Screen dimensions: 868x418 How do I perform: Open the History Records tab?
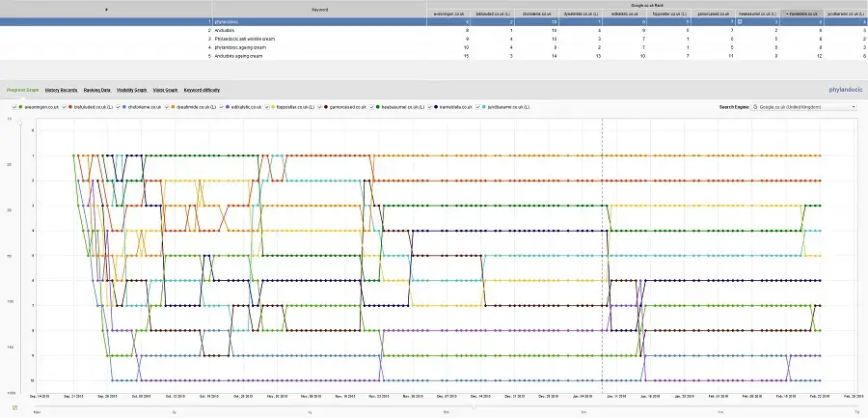coord(62,89)
